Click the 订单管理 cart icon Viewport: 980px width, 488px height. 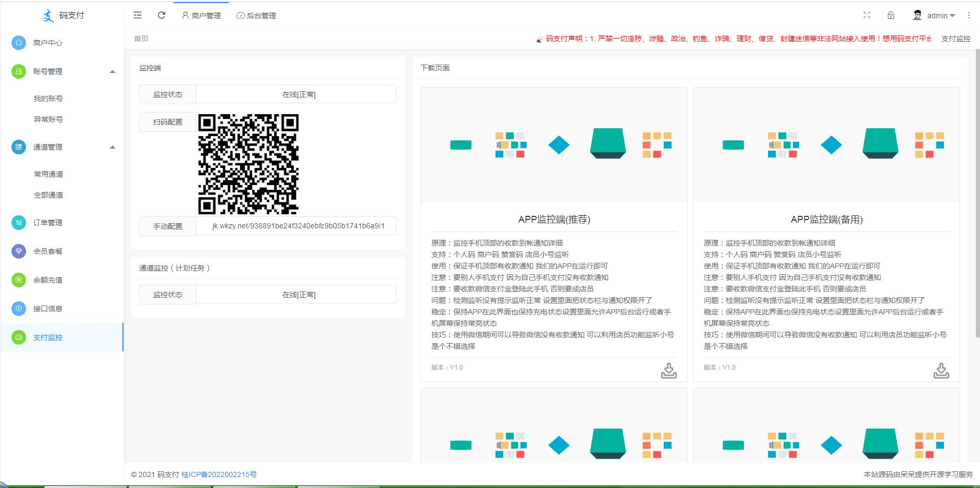[19, 223]
